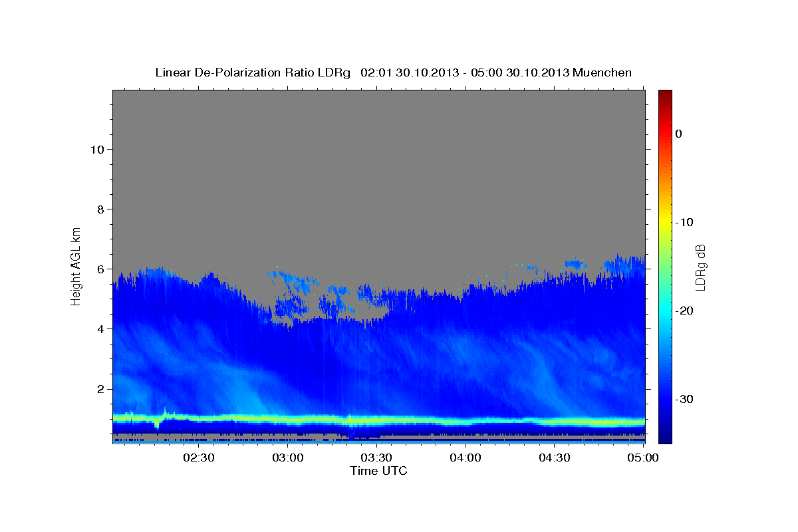Click the colorbar value 0
The image size is (798, 532).
[679, 134]
